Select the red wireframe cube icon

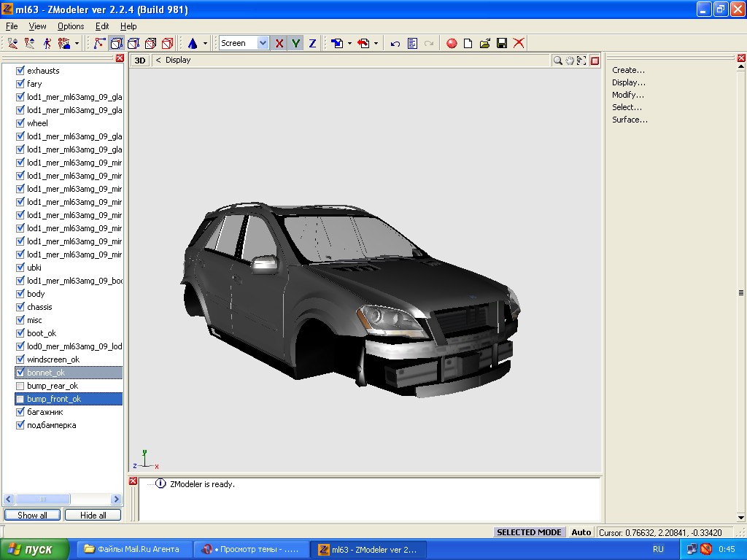(167, 43)
